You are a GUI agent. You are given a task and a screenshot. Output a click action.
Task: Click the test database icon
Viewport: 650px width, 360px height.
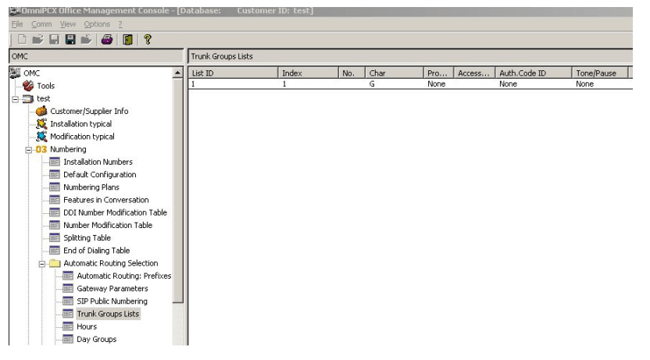[x=28, y=99]
